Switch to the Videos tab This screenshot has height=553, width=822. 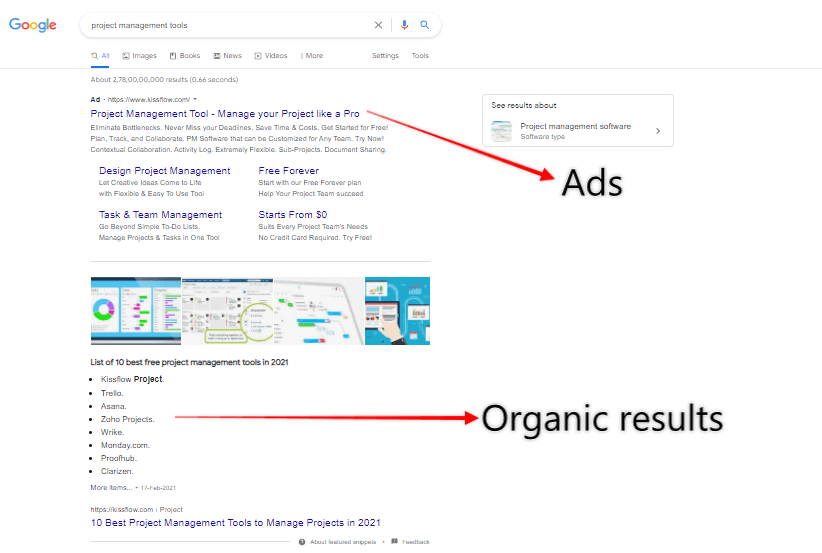pos(271,56)
